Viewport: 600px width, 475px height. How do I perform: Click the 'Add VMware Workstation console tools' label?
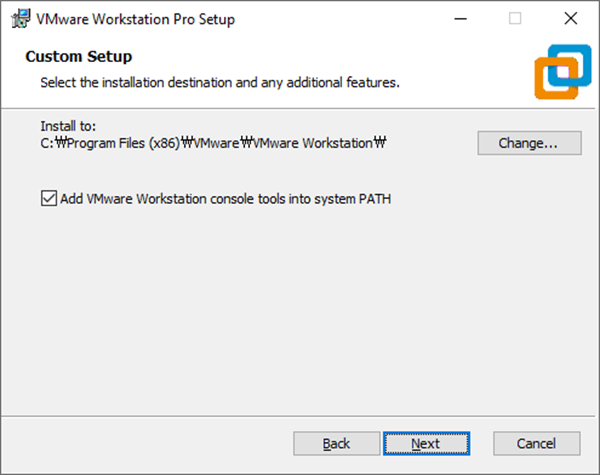[225, 198]
